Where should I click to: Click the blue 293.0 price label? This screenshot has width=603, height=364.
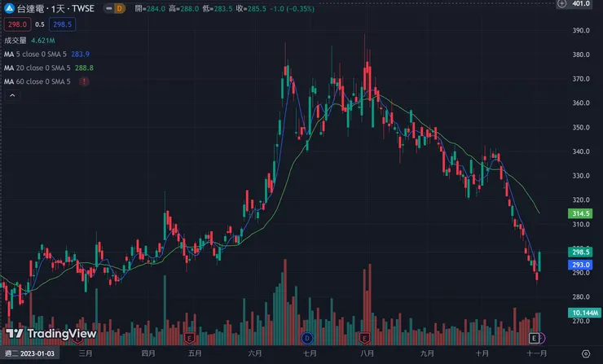580,265
